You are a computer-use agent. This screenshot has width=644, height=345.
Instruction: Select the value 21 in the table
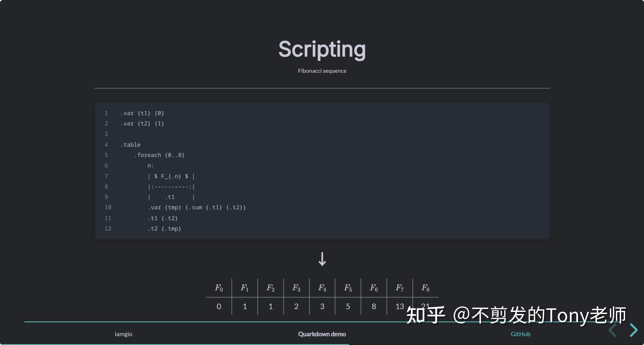[x=425, y=306]
